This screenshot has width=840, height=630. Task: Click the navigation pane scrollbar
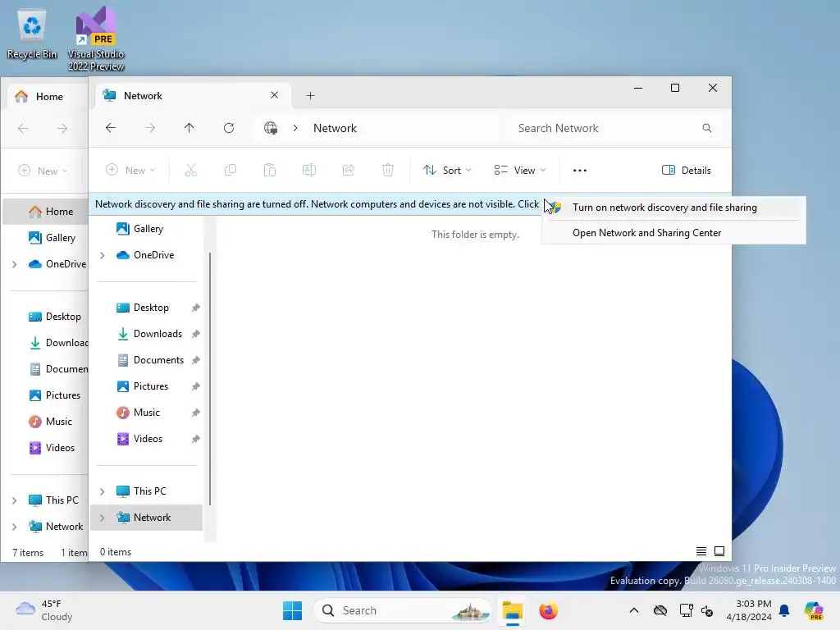210,378
